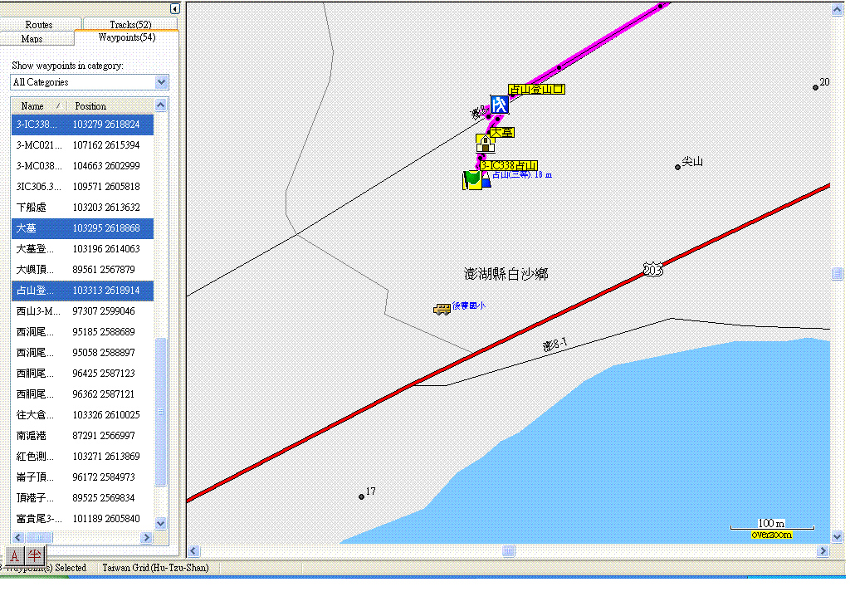The width and height of the screenshot is (850, 616).
Task: Click the yellow 大墓 map label
Action: coord(501,132)
